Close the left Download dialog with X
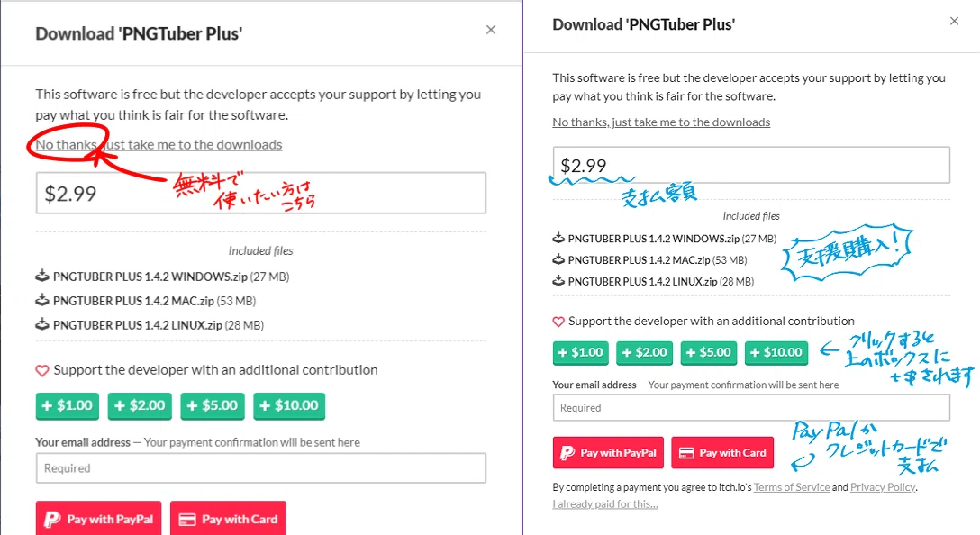 (491, 30)
